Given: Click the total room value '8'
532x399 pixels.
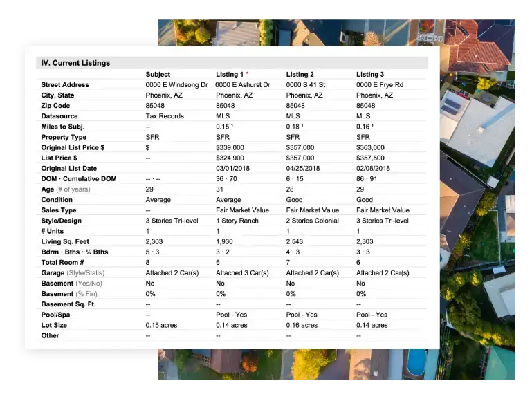Looking at the screenshot, I should click(147, 262).
